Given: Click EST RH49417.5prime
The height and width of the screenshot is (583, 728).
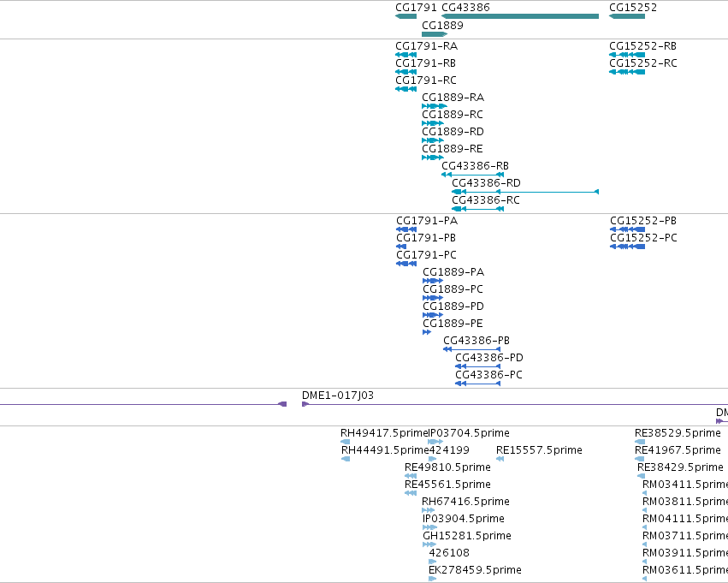Looking at the screenshot, I should coord(383,433).
